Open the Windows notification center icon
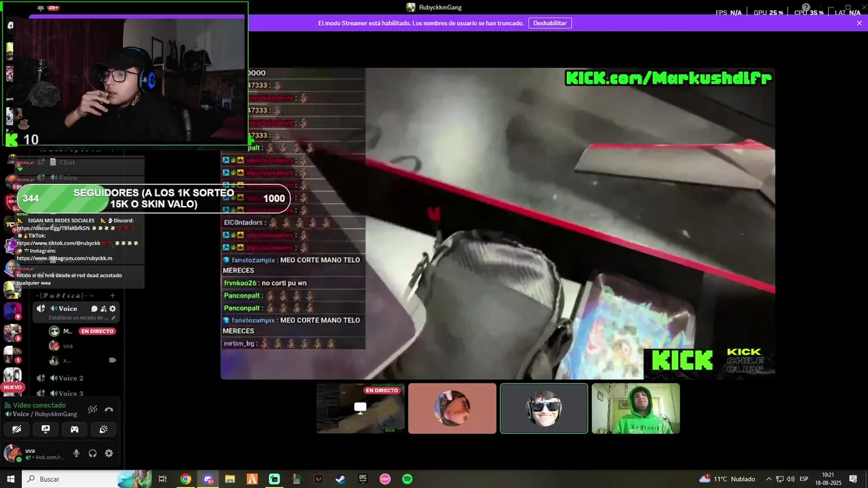Screen dimensions: 868x488 [853, 479]
